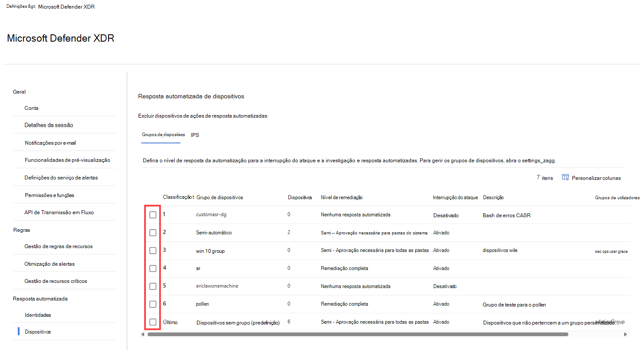
Task: Open Detalhes da sessão in the sidebar
Action: tap(48, 125)
